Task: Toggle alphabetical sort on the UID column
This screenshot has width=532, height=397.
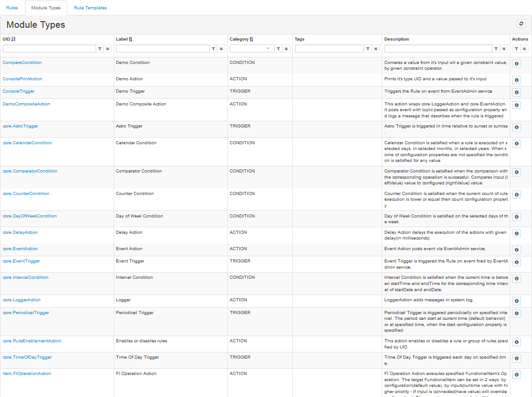Action: click(15, 39)
